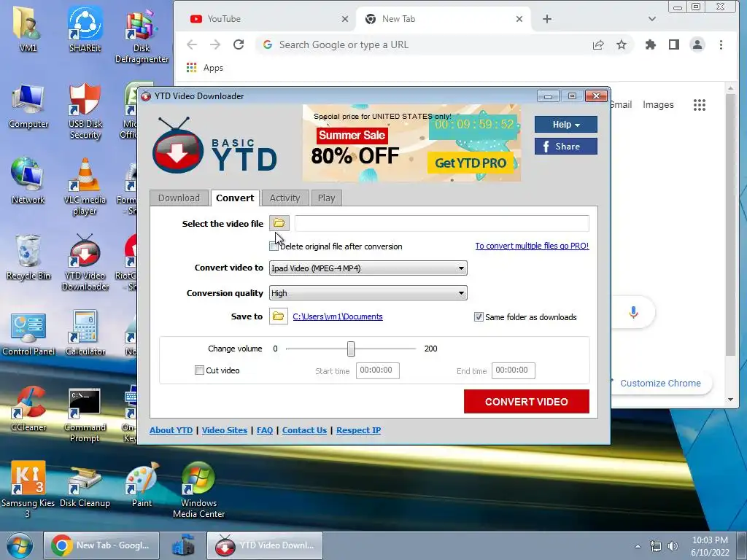Viewport: 747px width, 560px height.
Task: Launch Samsung Kies 3 shortcut
Action: pyautogui.click(x=28, y=489)
